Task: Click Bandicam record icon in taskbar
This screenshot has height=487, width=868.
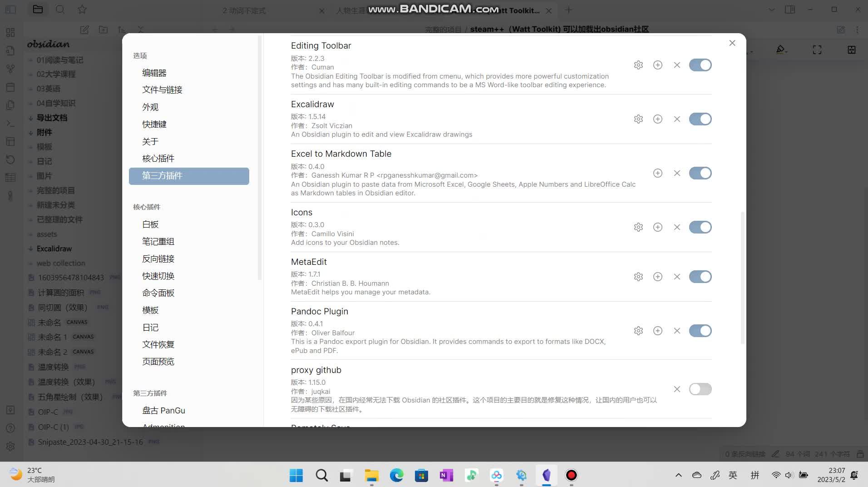Action: [571, 475]
